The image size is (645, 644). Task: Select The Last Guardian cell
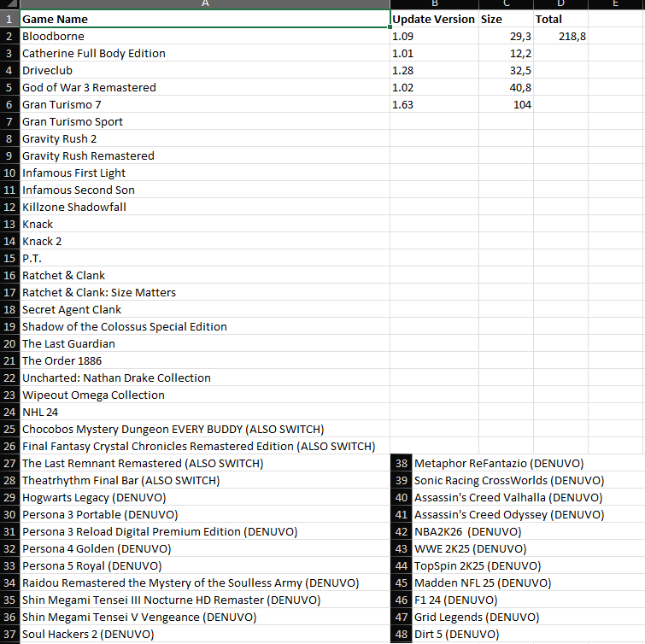205,343
